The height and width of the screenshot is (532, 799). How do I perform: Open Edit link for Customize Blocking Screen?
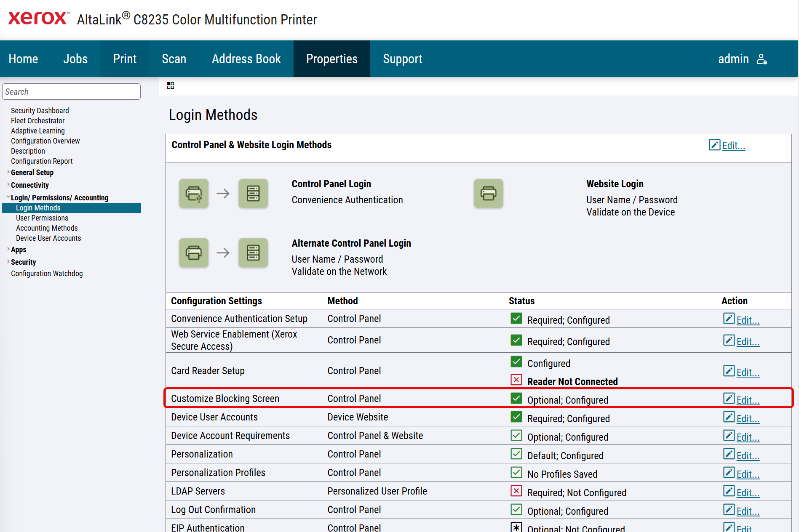(748, 400)
